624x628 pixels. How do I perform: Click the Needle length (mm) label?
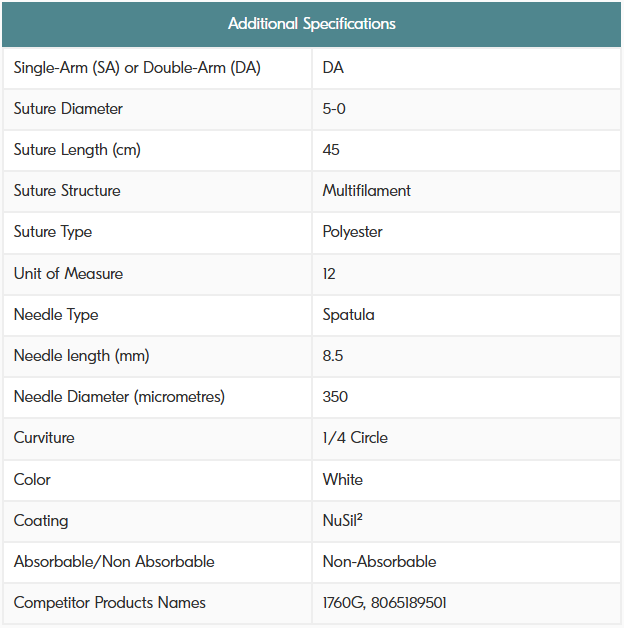pyautogui.click(x=82, y=356)
